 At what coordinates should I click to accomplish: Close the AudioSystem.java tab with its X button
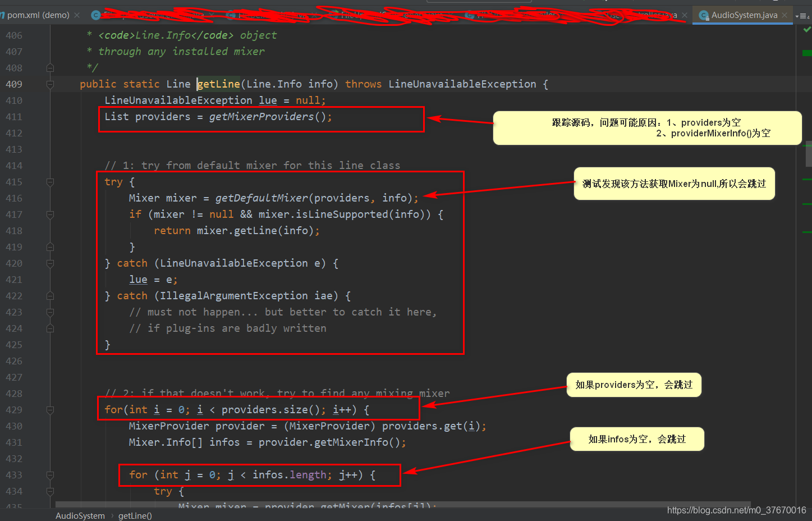point(785,15)
